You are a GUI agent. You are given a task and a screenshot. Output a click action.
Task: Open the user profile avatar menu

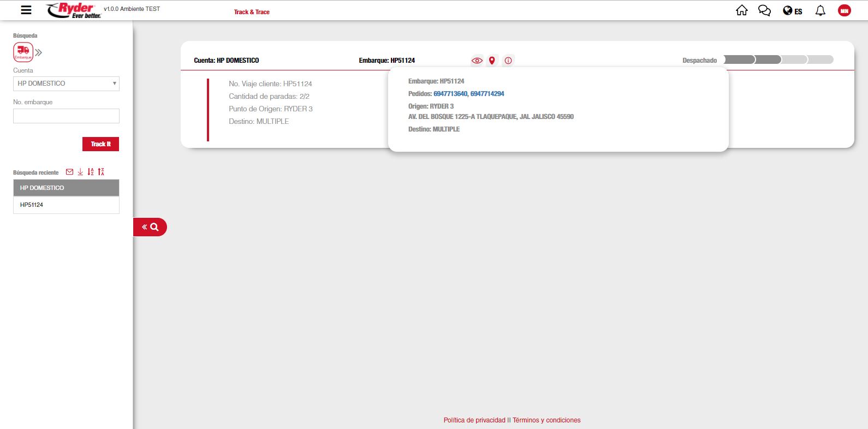[844, 10]
